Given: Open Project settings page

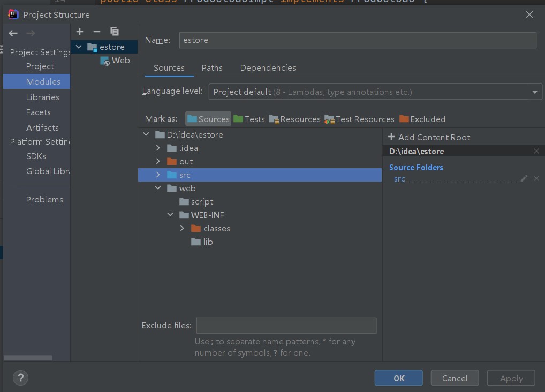Looking at the screenshot, I should click(x=40, y=66).
